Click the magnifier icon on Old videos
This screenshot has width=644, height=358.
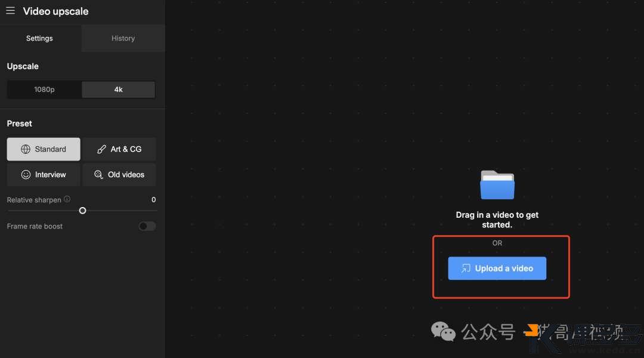[x=99, y=175]
